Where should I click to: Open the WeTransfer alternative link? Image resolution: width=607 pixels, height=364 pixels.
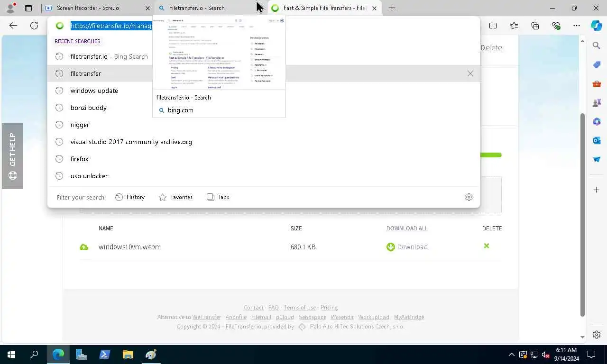coord(206,317)
